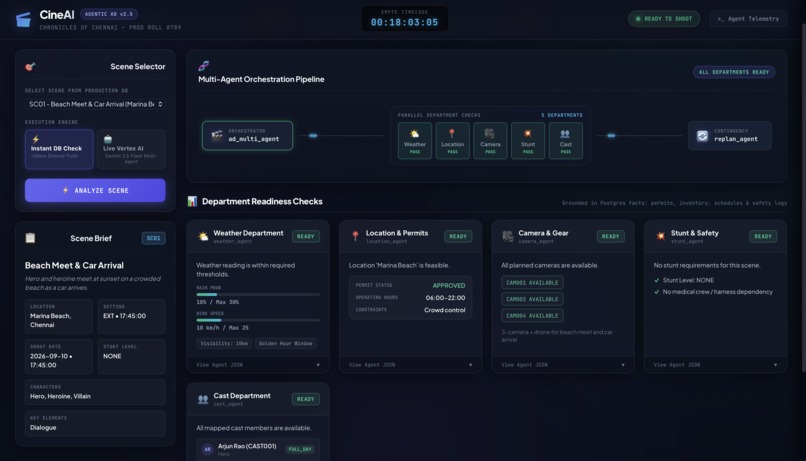Click the Arjun Rao avatar badge
This screenshot has height=461, width=806.
207,449
